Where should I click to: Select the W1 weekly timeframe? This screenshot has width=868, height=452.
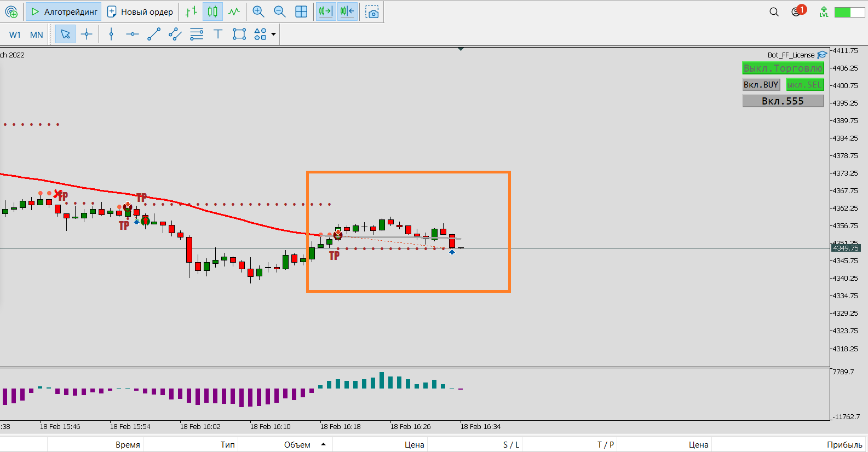pyautogui.click(x=15, y=34)
